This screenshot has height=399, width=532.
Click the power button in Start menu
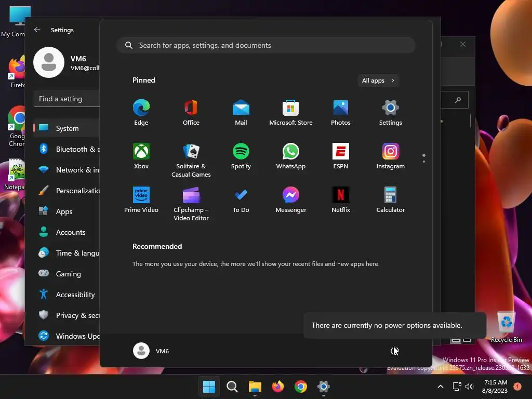(x=395, y=351)
